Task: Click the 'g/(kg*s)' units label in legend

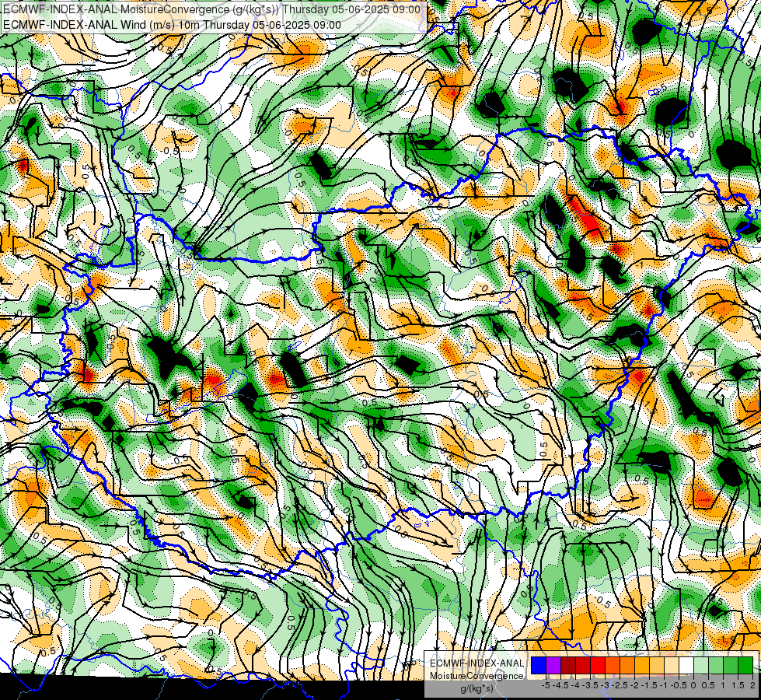Action: tap(476, 688)
